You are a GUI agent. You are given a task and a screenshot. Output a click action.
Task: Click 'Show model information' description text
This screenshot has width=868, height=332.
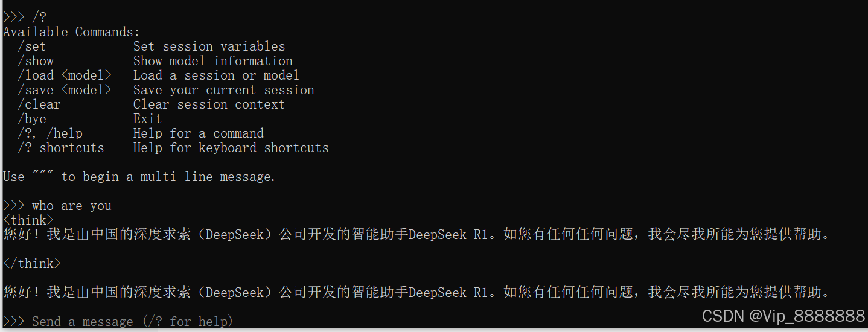[212, 61]
